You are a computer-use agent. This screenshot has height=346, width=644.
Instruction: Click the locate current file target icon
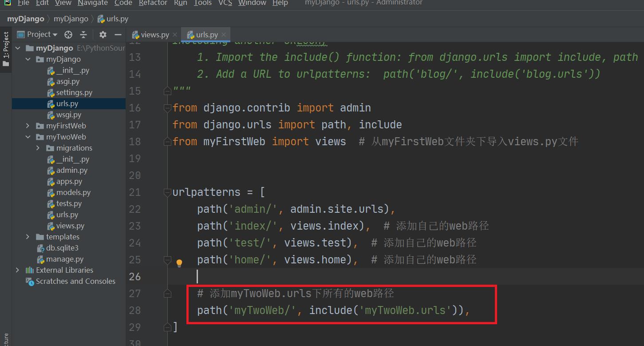click(x=68, y=35)
